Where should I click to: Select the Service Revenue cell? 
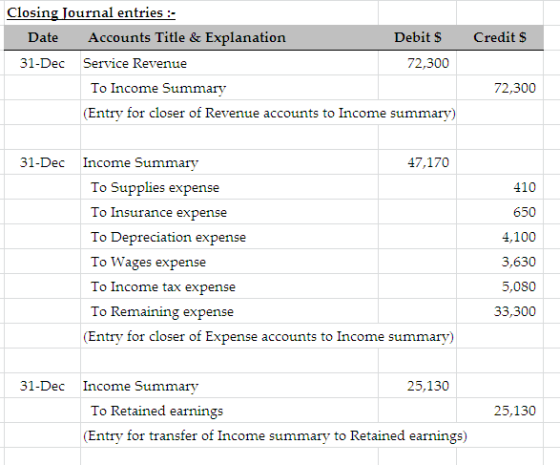[135, 63]
